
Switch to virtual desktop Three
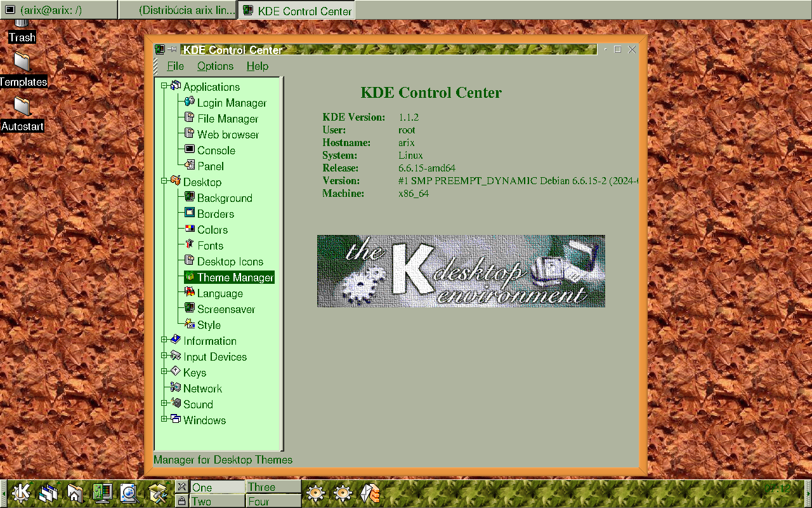coord(273,487)
